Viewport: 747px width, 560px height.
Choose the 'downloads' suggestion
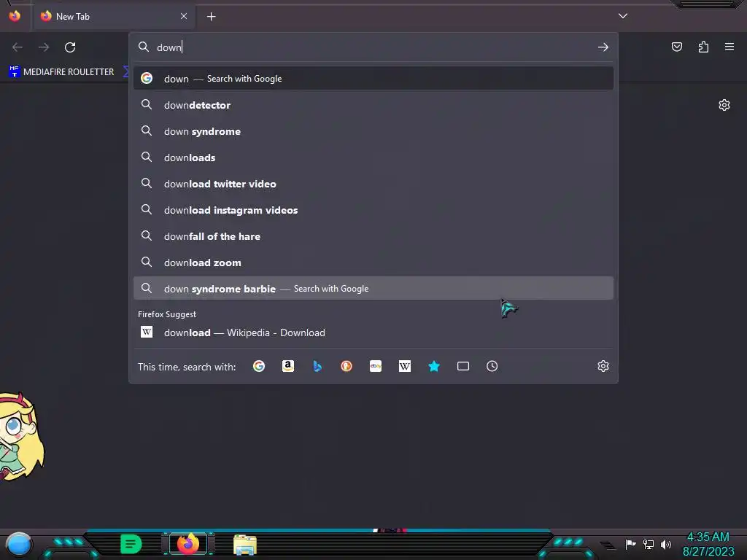pos(373,157)
